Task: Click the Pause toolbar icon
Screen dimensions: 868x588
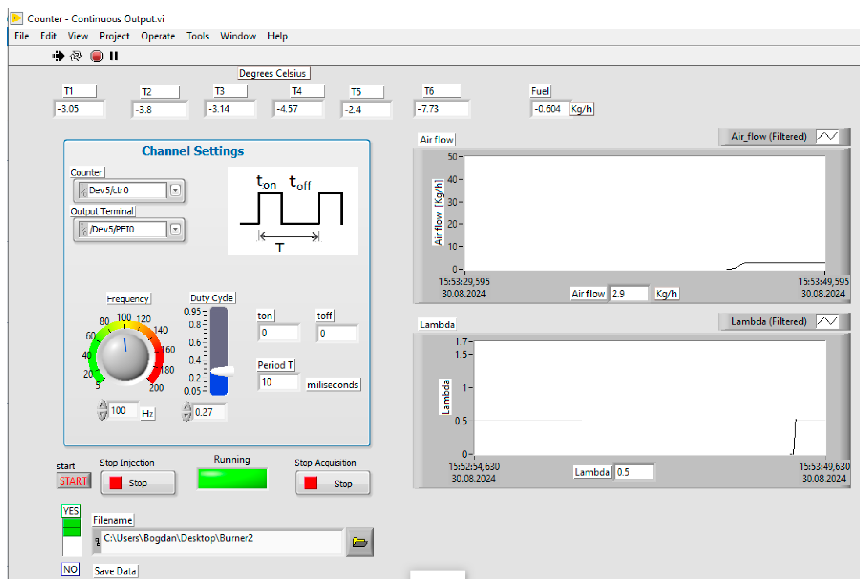Action: pyautogui.click(x=114, y=56)
